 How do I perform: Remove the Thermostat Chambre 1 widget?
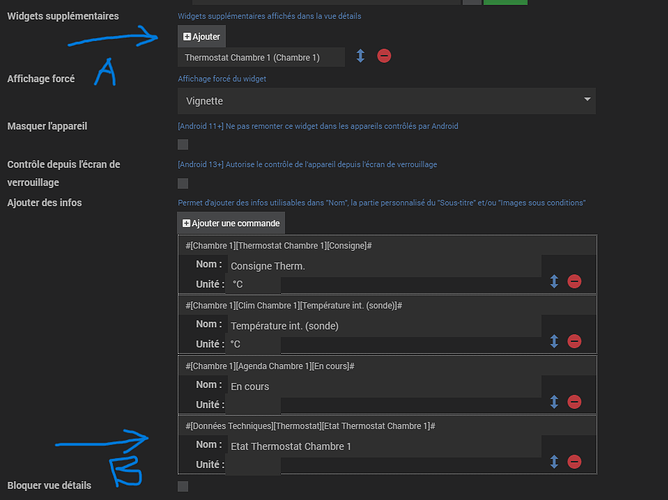[x=384, y=56]
